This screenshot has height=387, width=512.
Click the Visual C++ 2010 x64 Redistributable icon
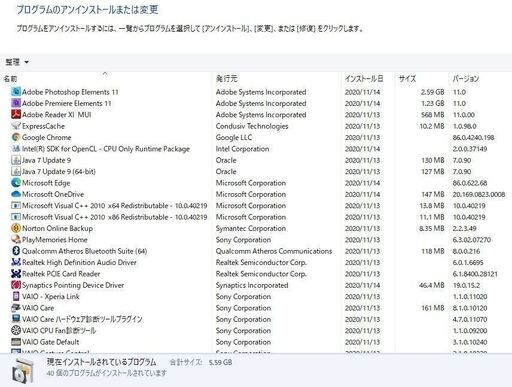pos(16,205)
